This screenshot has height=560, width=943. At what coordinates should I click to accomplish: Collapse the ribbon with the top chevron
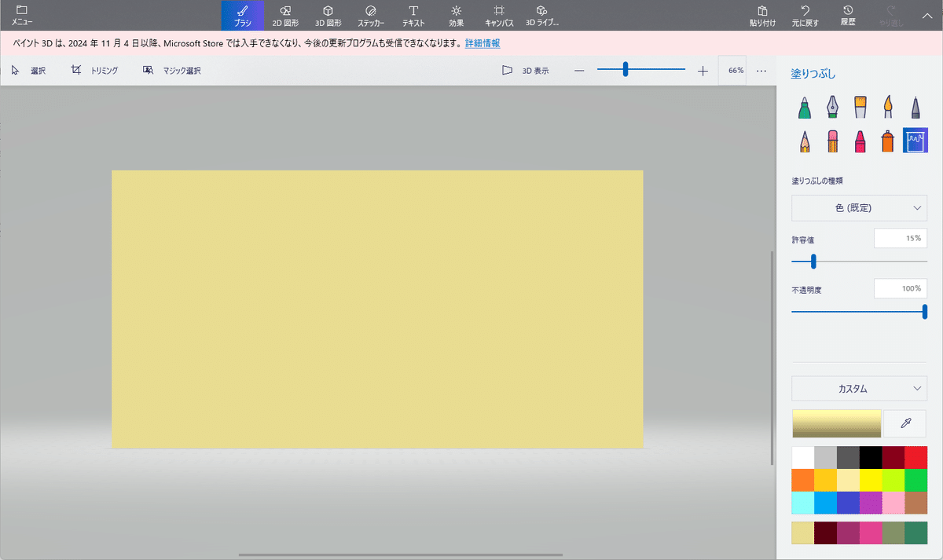[x=926, y=15]
